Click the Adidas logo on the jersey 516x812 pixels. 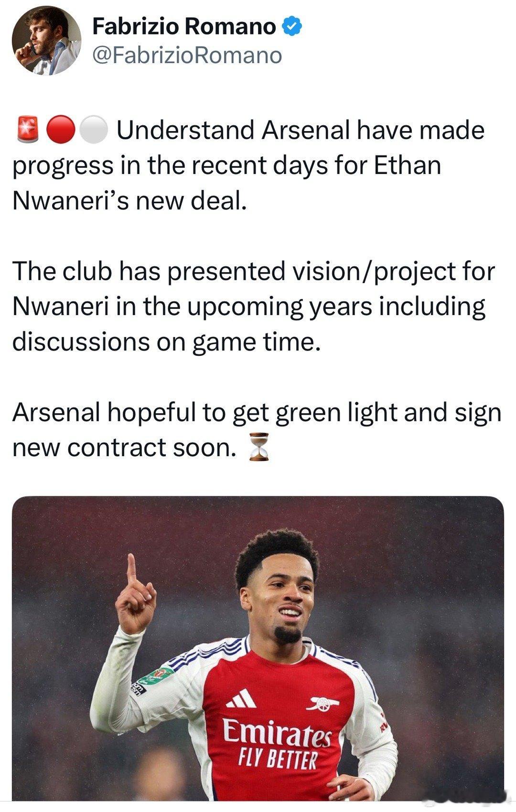tap(241, 698)
